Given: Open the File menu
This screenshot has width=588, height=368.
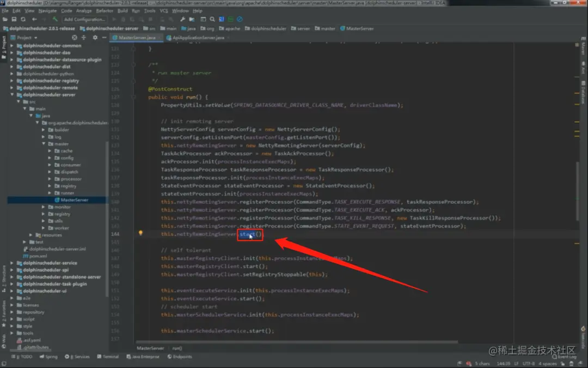Looking at the screenshot, I should point(5,11).
